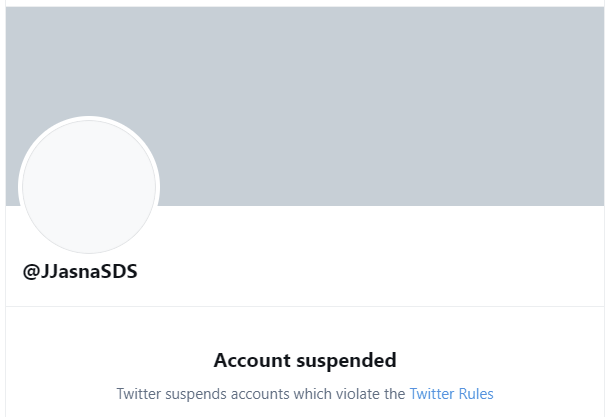Click the word Account in the heading
Screen dimensions: 609x417
click(x=252, y=360)
